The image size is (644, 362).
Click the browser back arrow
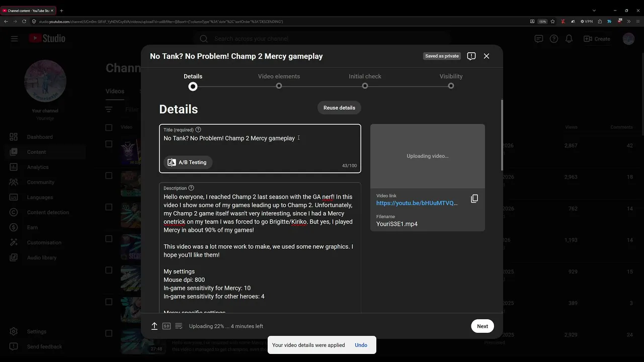point(6,22)
